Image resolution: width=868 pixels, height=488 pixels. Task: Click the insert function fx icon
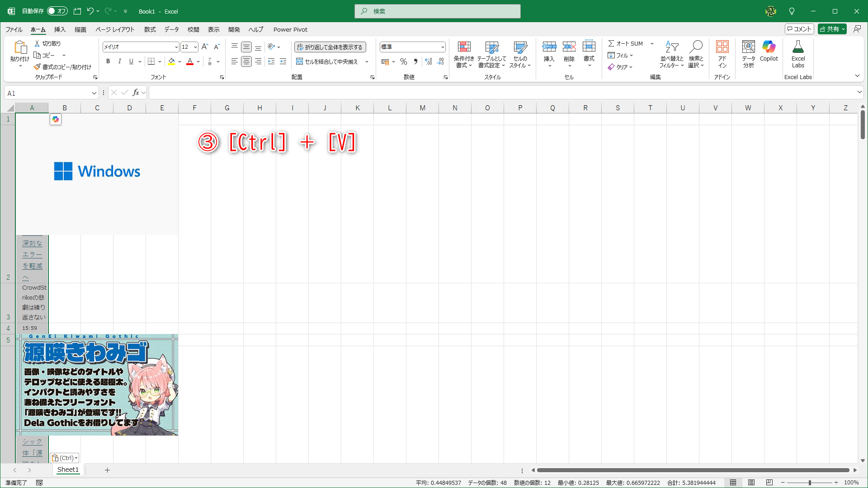click(x=136, y=93)
